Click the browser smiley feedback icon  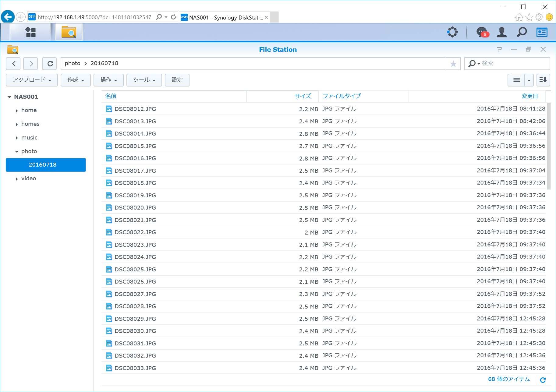pyautogui.click(x=549, y=17)
